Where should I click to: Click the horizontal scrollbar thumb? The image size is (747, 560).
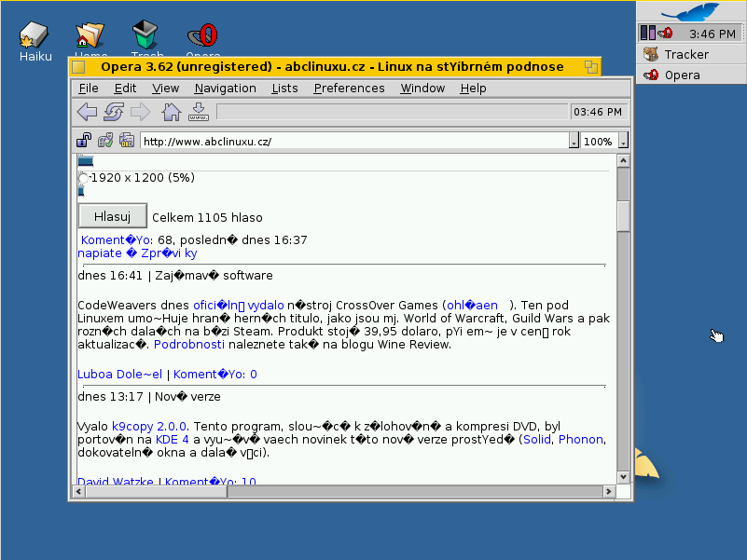[x=157, y=491]
